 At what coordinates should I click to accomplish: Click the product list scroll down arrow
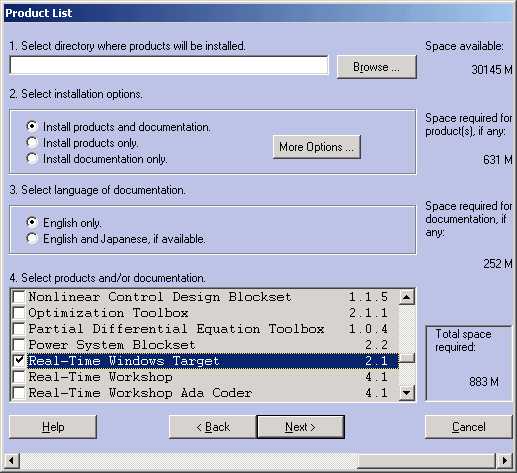click(x=407, y=392)
